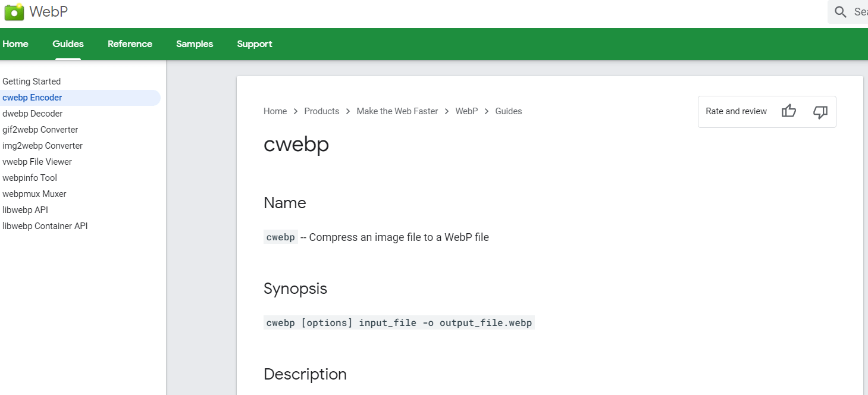Go to the Support tab
The width and height of the screenshot is (868, 395).
[255, 44]
